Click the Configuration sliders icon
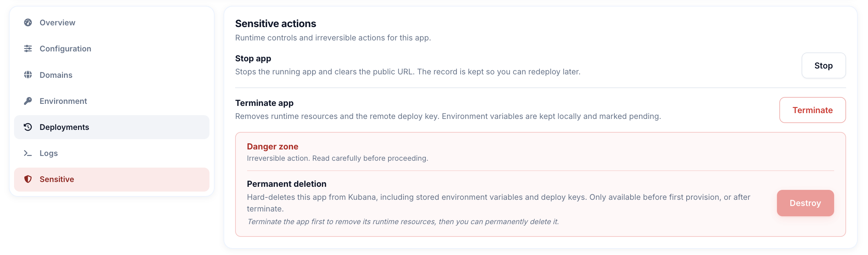This screenshot has width=868, height=255. click(x=28, y=49)
